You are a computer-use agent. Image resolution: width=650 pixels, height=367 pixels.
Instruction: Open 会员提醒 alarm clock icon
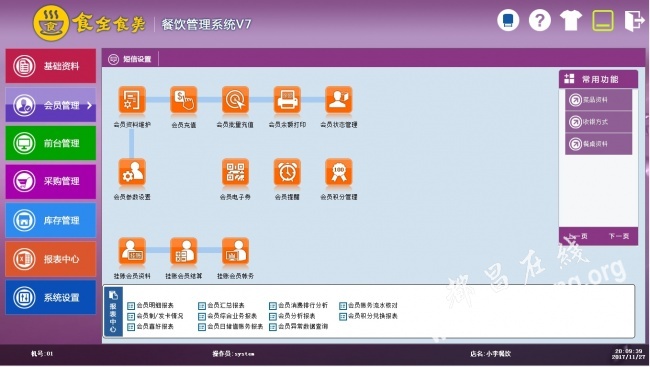(287, 172)
